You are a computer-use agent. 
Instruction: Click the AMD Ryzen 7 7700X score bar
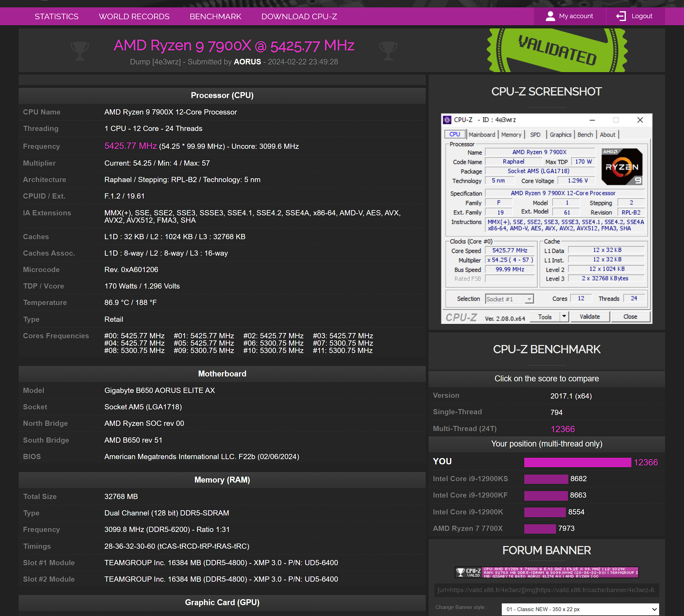pos(540,528)
